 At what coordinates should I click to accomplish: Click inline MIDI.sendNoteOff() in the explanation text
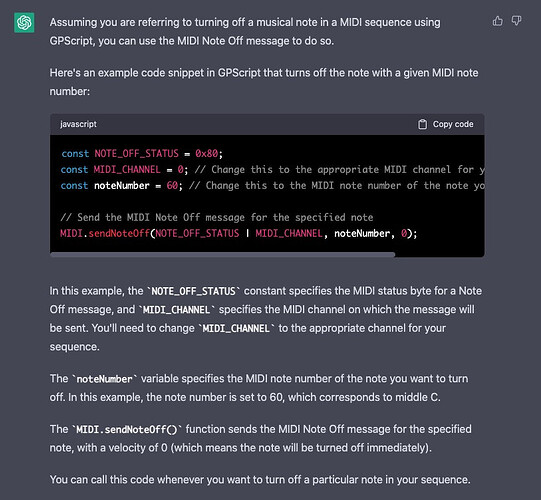pos(127,430)
